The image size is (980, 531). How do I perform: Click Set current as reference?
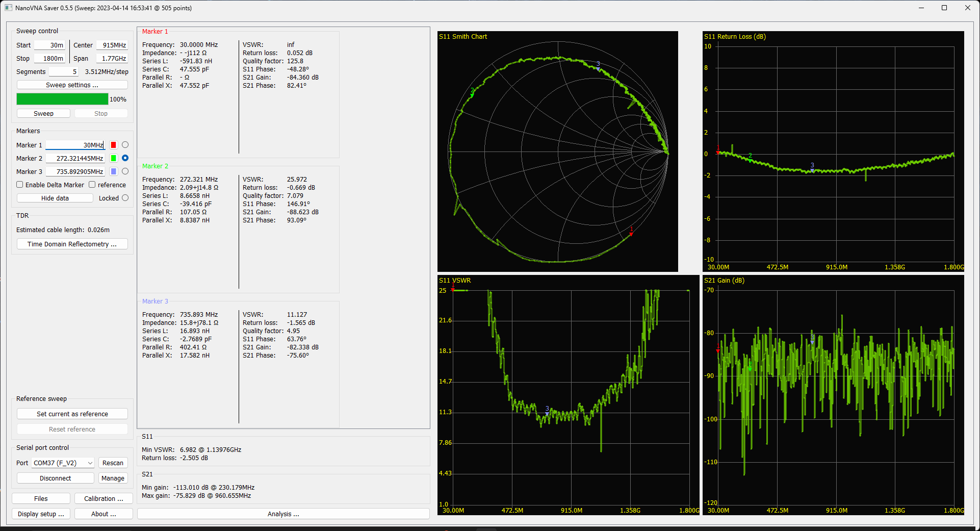pyautogui.click(x=72, y=414)
